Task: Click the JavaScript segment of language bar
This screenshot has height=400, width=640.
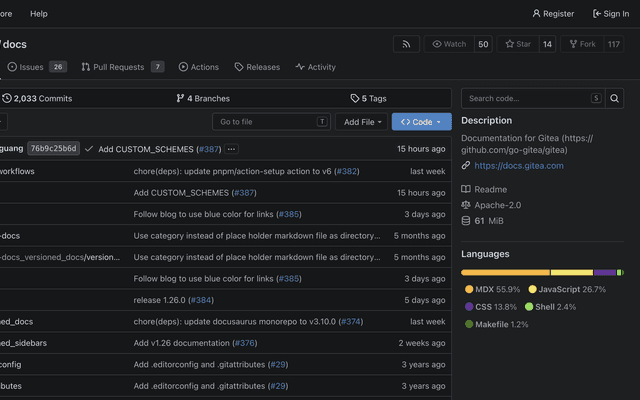Action: 572,272
